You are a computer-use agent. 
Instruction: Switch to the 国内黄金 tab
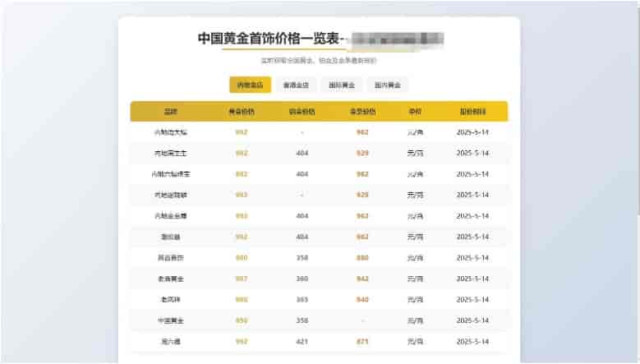pyautogui.click(x=387, y=85)
